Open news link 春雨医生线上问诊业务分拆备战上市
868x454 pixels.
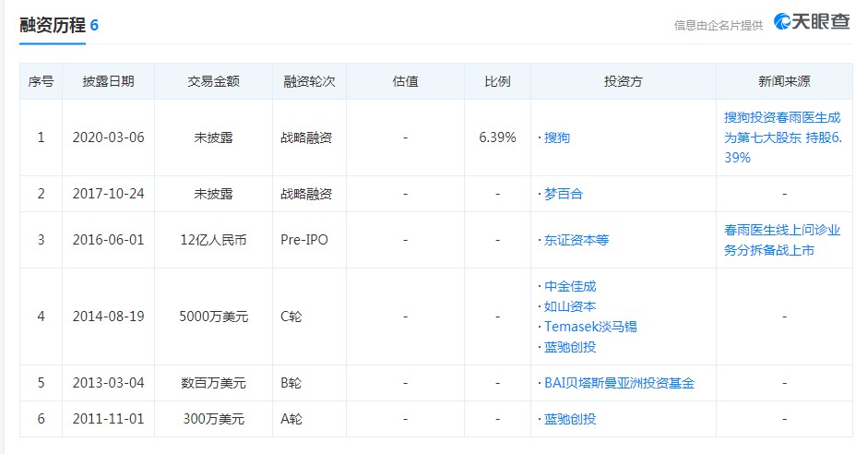click(782, 240)
